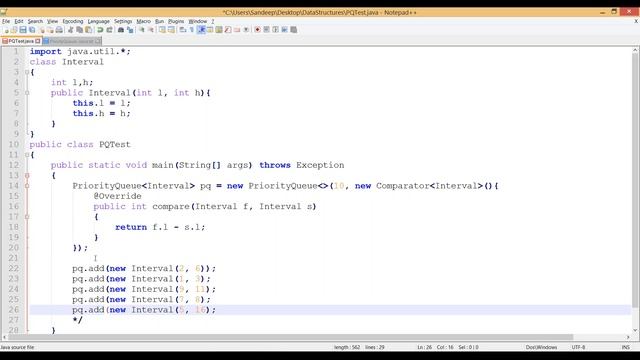Collapse the compare method fold at line 17
Screen dimensions: 640x360
(27, 217)
